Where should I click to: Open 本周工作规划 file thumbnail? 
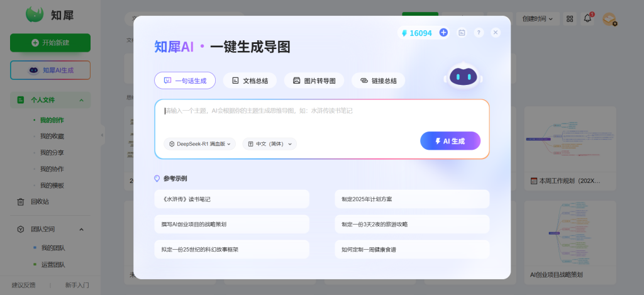570,139
